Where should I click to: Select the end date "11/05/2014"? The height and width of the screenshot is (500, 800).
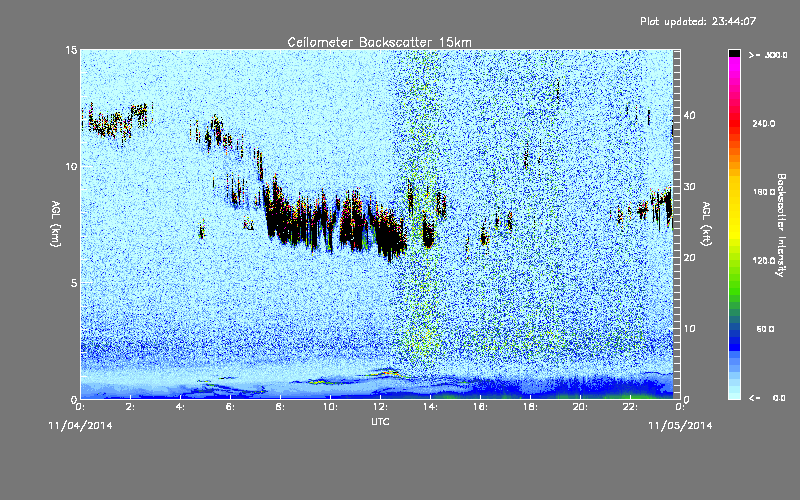[x=680, y=426]
